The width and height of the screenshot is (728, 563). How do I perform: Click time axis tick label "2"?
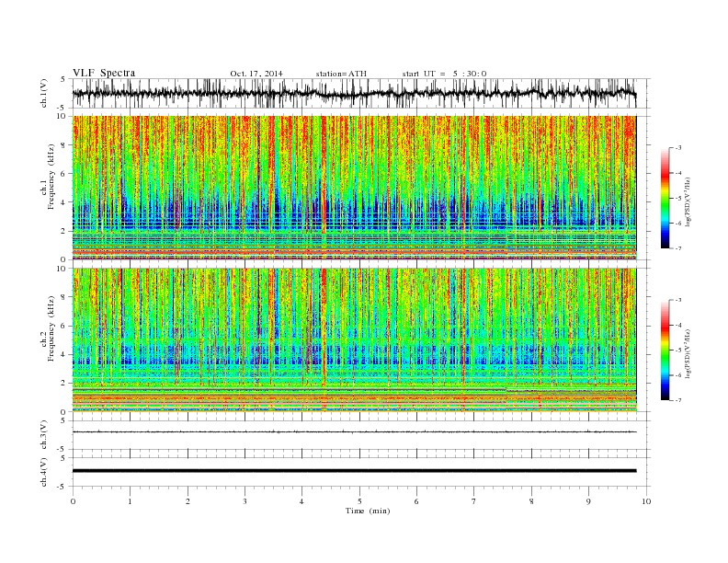(188, 501)
